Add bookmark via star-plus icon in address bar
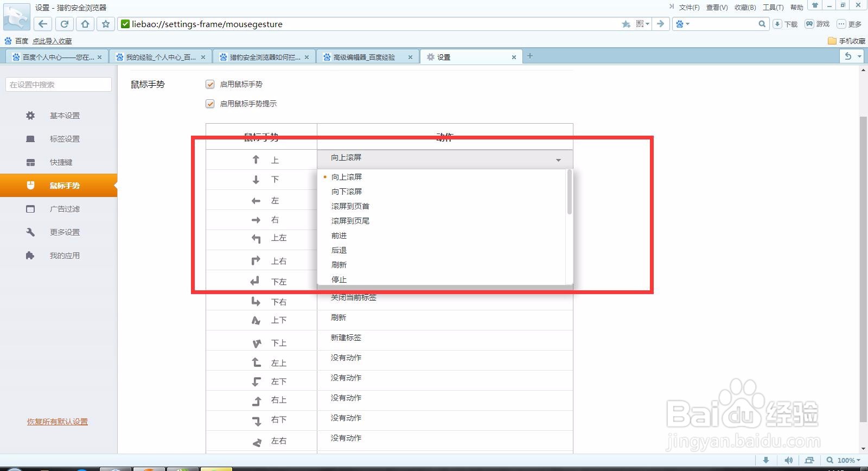This screenshot has height=471, width=868. [x=626, y=24]
